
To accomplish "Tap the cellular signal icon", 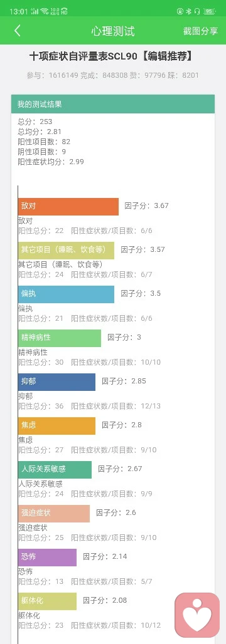I will (35, 11).
